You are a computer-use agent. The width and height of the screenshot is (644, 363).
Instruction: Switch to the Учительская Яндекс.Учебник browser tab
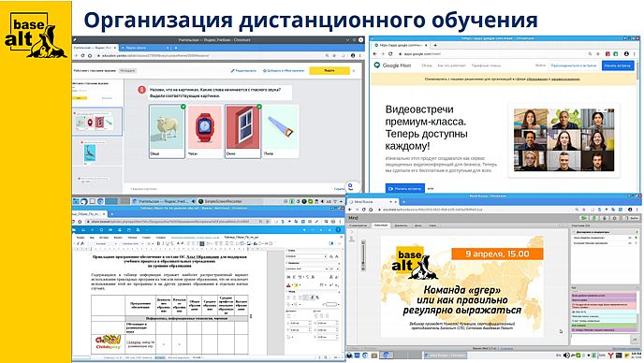(95, 48)
